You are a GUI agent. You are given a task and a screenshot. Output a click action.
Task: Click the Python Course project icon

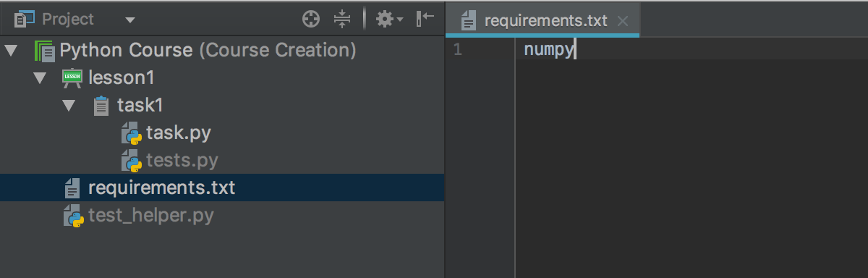point(44,51)
